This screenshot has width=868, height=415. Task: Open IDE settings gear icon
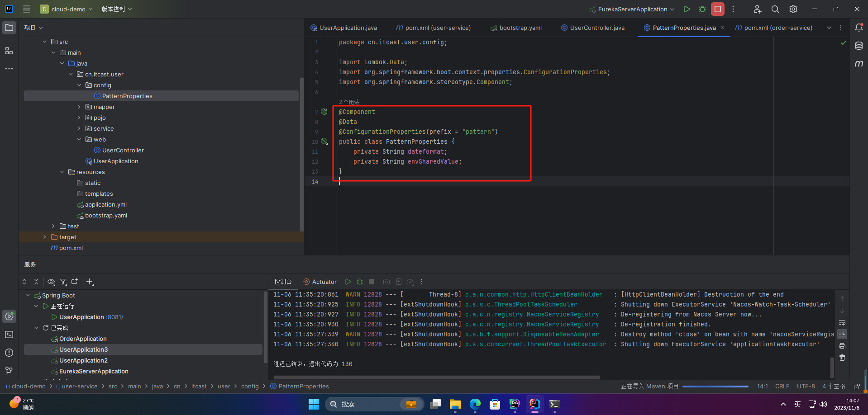pyautogui.click(x=793, y=9)
